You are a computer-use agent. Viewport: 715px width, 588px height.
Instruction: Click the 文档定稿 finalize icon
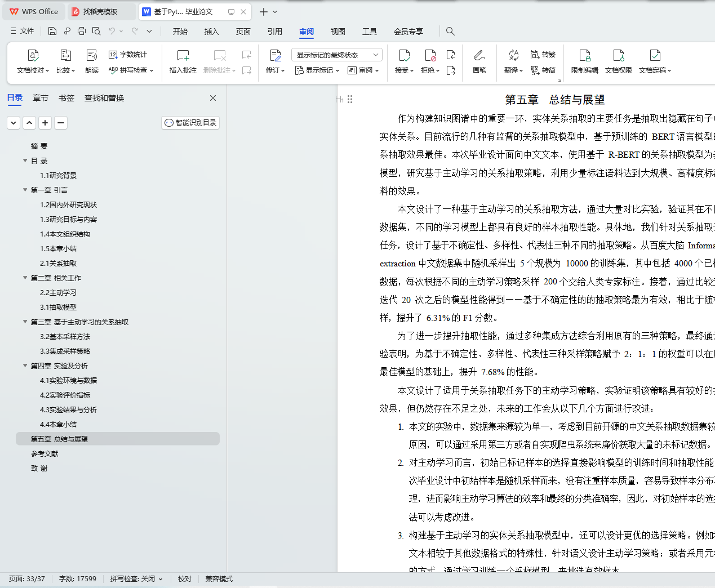click(655, 55)
